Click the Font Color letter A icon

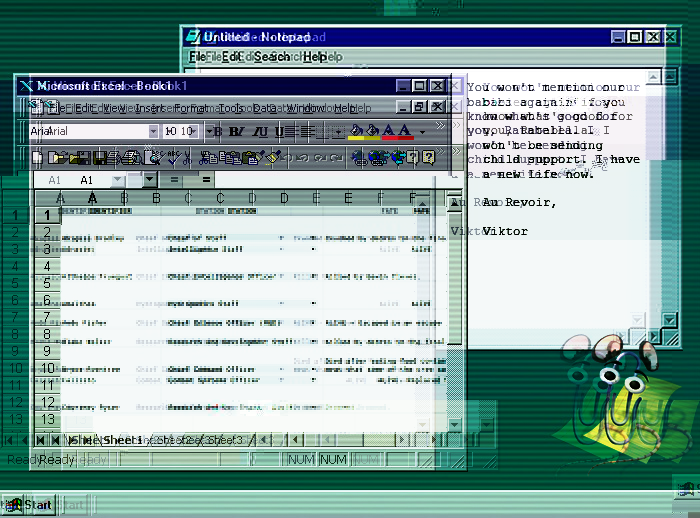tap(405, 131)
